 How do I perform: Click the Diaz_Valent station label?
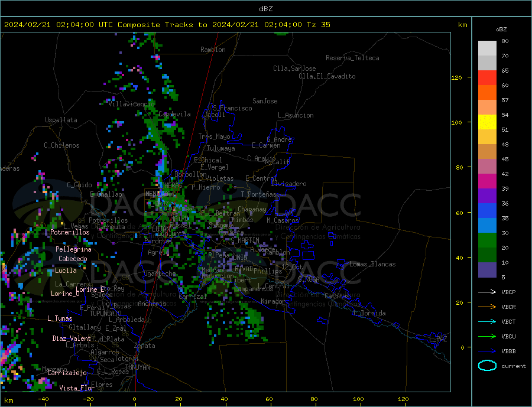pyautogui.click(x=72, y=338)
